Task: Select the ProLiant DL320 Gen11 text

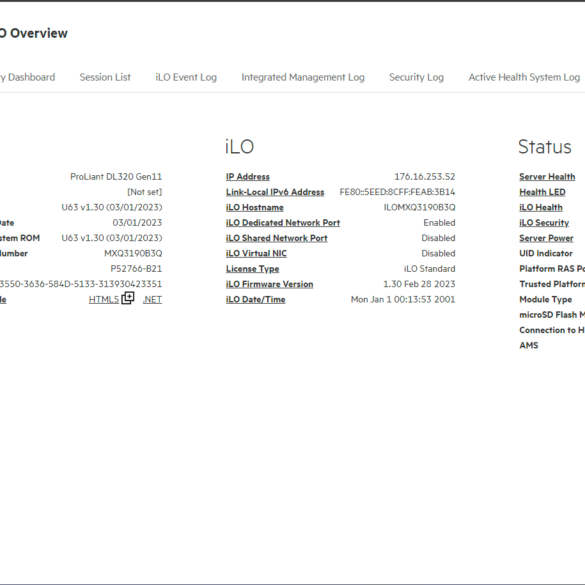Action: coord(116,177)
